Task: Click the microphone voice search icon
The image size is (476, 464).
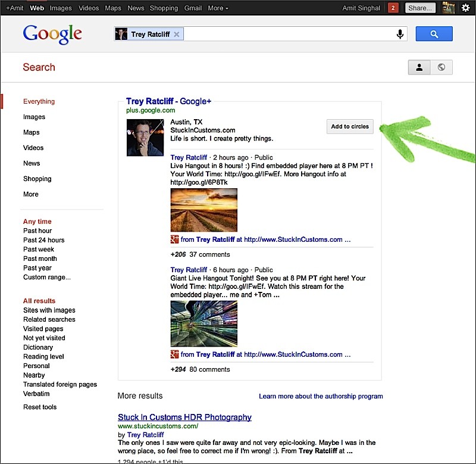Action: (400, 35)
